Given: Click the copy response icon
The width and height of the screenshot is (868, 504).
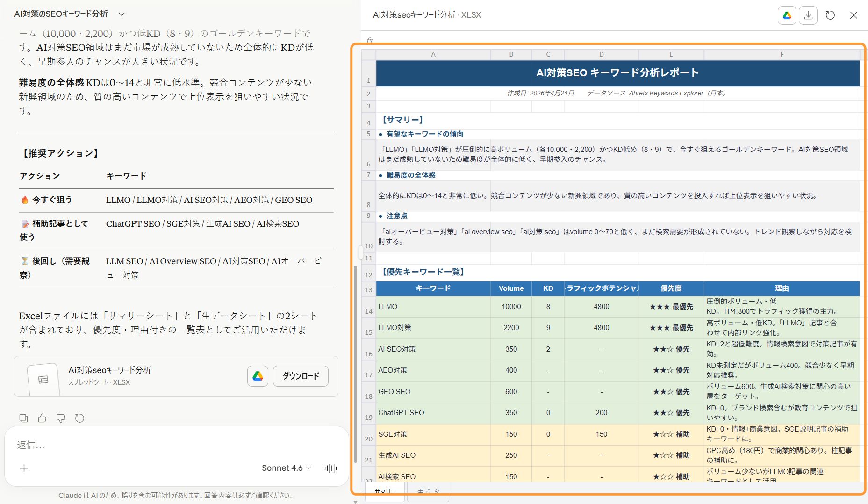Looking at the screenshot, I should pos(23,418).
